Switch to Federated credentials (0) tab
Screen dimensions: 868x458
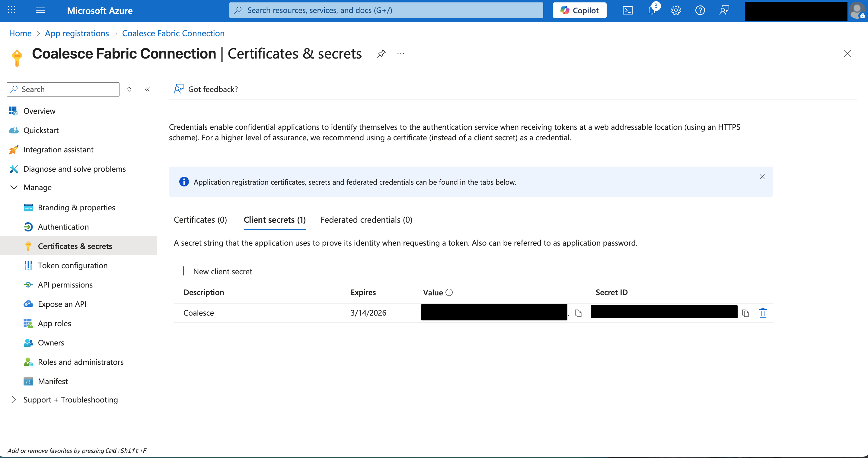click(x=366, y=220)
